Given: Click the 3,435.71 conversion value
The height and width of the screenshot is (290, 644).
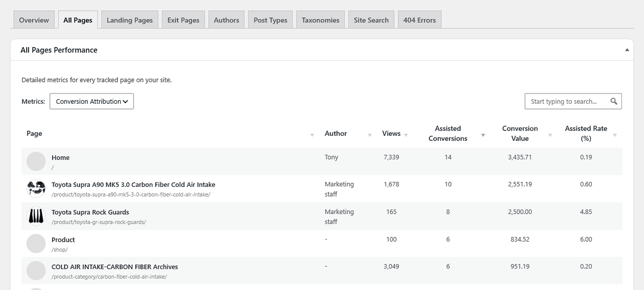Looking at the screenshot, I should click(x=520, y=157).
